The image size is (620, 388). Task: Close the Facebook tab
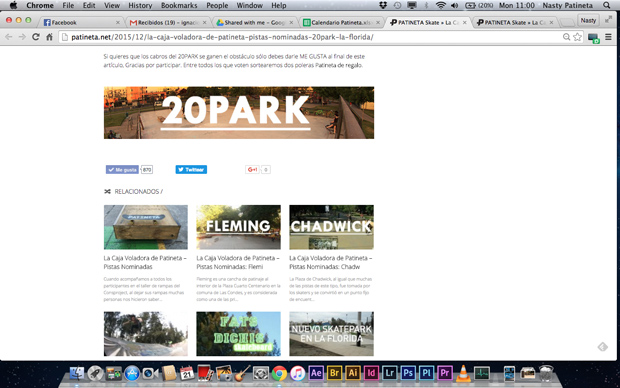[117, 23]
